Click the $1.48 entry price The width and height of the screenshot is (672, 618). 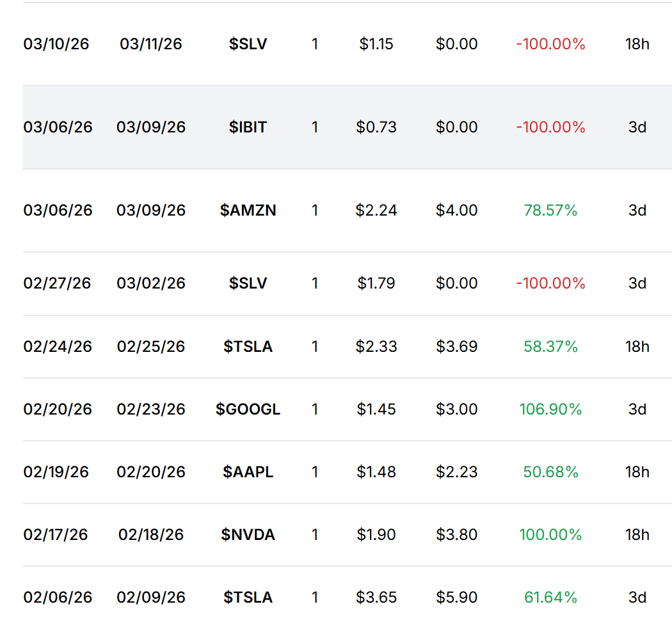coord(376,471)
